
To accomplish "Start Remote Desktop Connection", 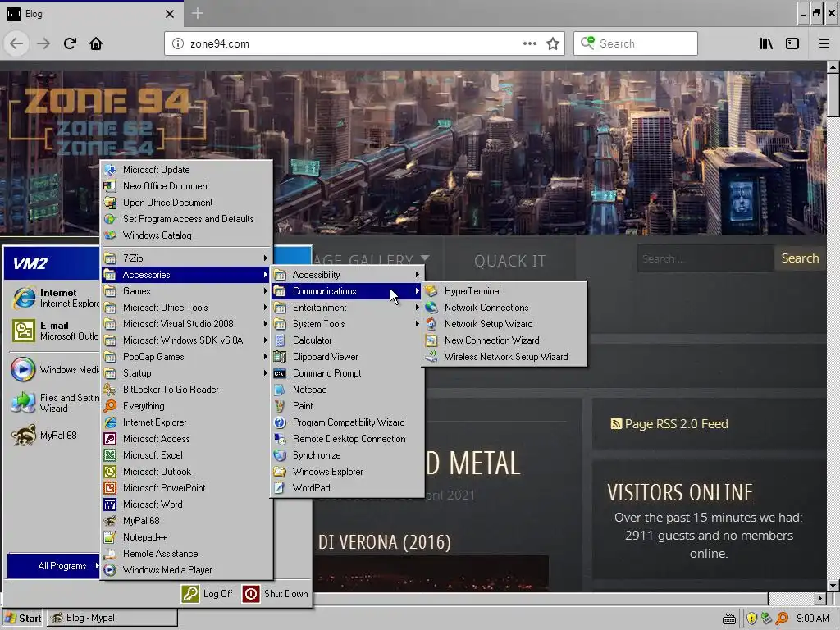I will coord(347,439).
